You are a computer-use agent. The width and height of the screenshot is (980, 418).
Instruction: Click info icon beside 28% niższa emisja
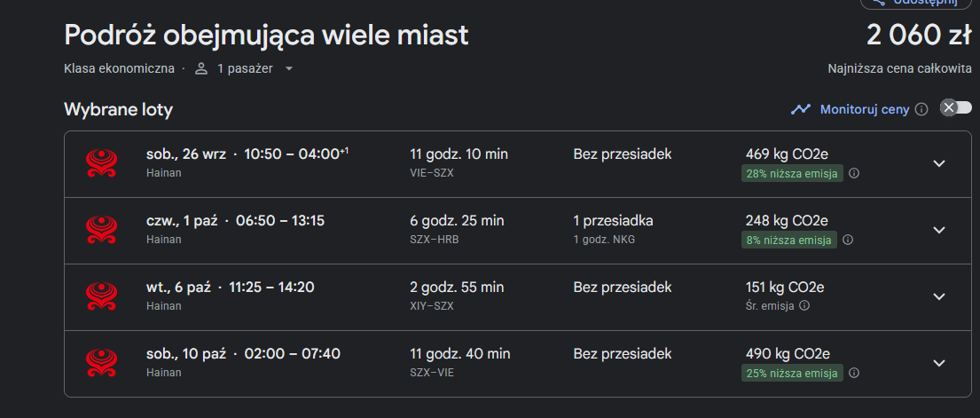point(854,173)
